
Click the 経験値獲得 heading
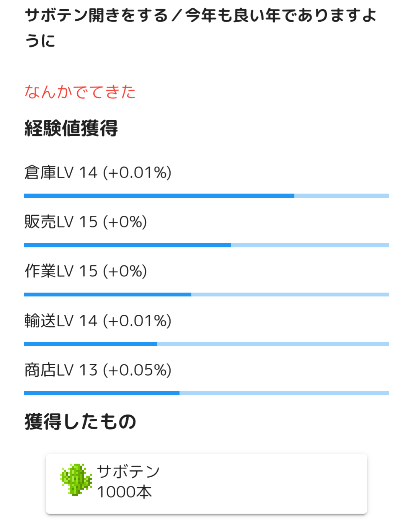click(x=71, y=128)
